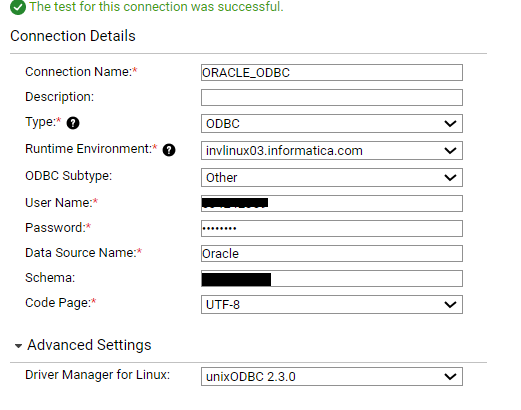Select the empty Description text field

tap(332, 97)
